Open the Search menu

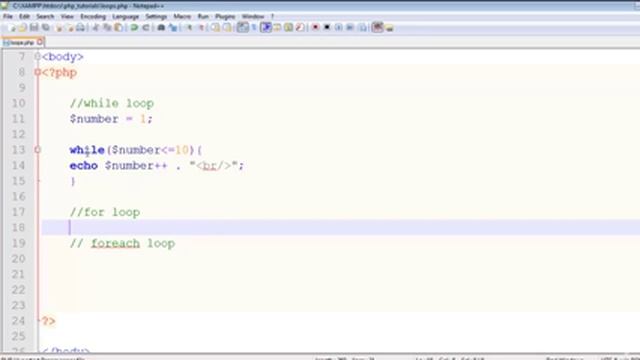point(45,17)
